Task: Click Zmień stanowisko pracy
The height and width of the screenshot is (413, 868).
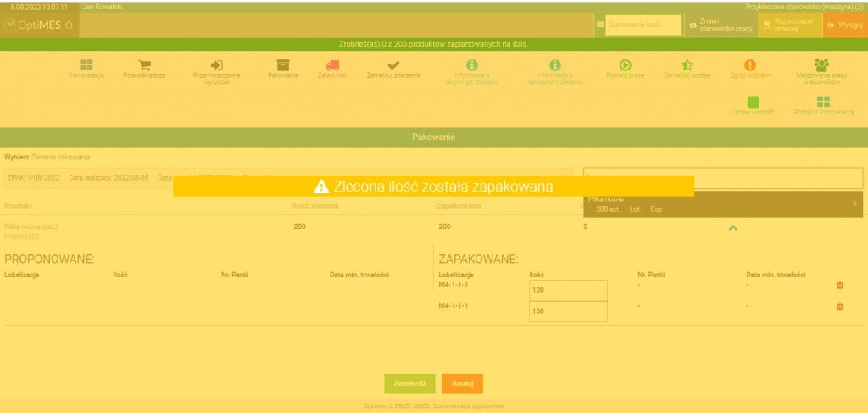Action: pyautogui.click(x=721, y=25)
